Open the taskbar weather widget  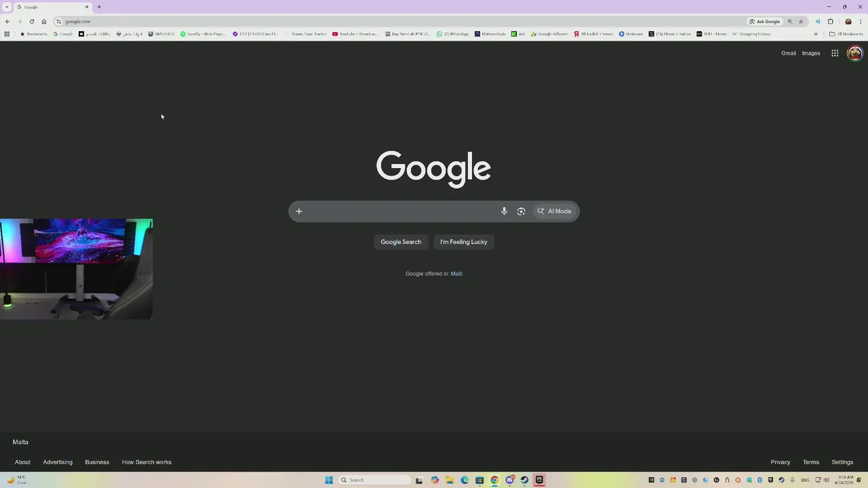(16, 480)
